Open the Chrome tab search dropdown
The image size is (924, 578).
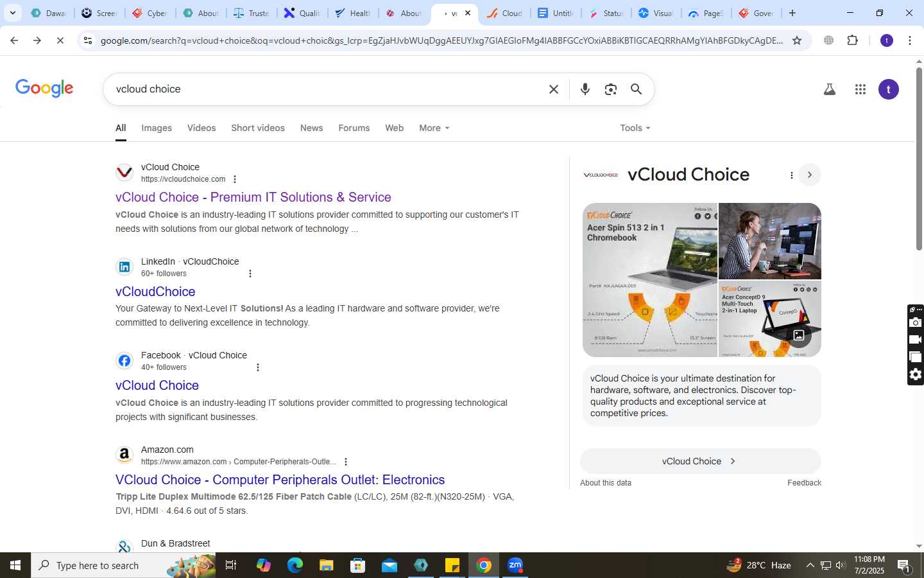(12, 13)
